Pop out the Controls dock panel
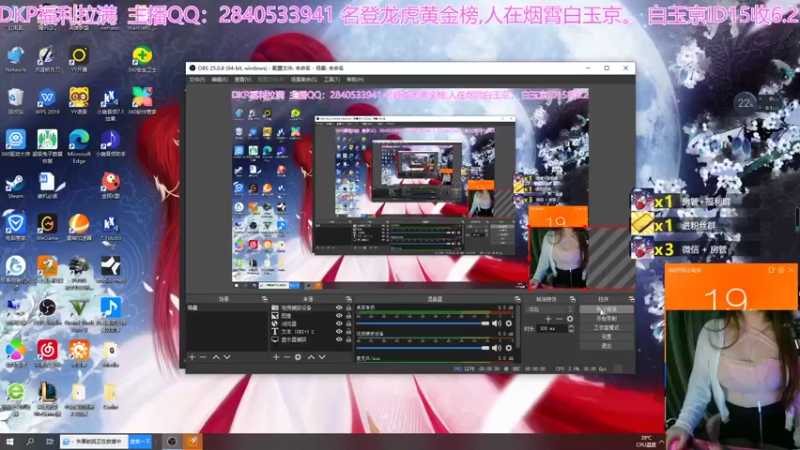Image resolution: width=800 pixels, height=450 pixels. click(x=631, y=299)
